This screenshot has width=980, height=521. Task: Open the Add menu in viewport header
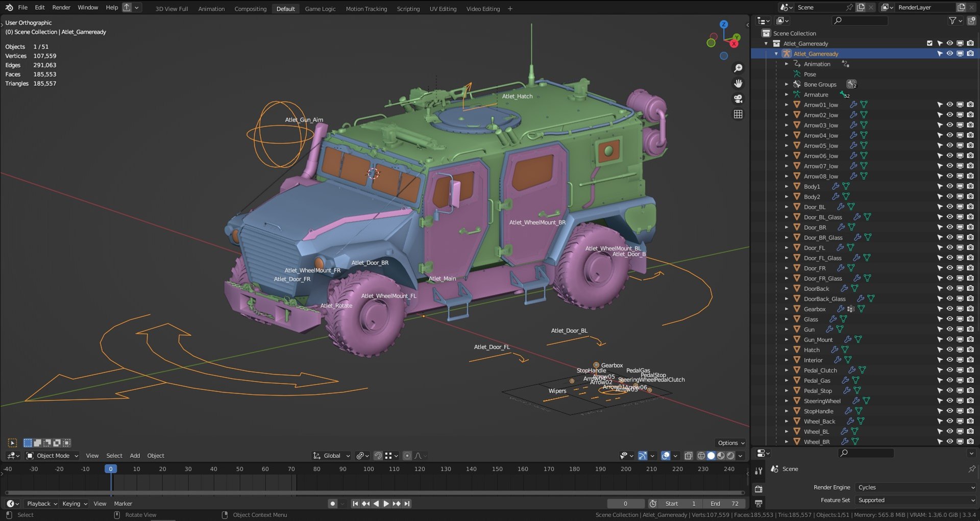[135, 456]
